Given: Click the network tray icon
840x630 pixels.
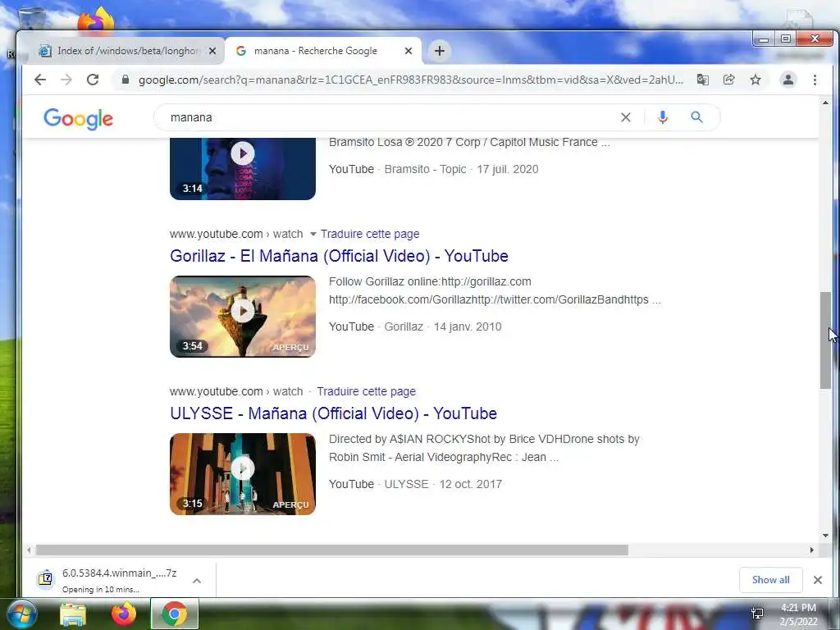Looking at the screenshot, I should [757, 614].
